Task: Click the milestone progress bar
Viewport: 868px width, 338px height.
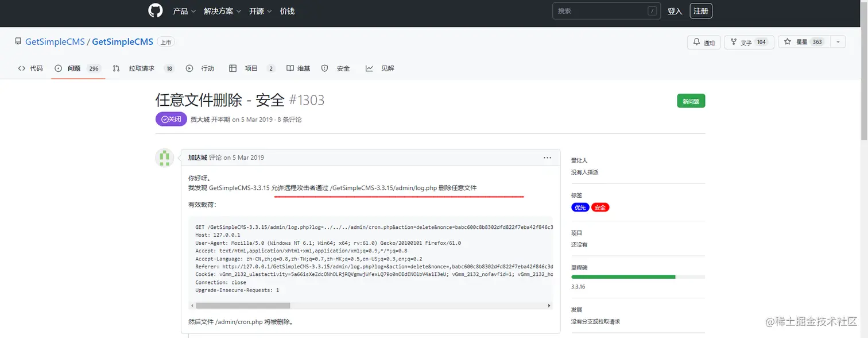Action: click(x=638, y=277)
